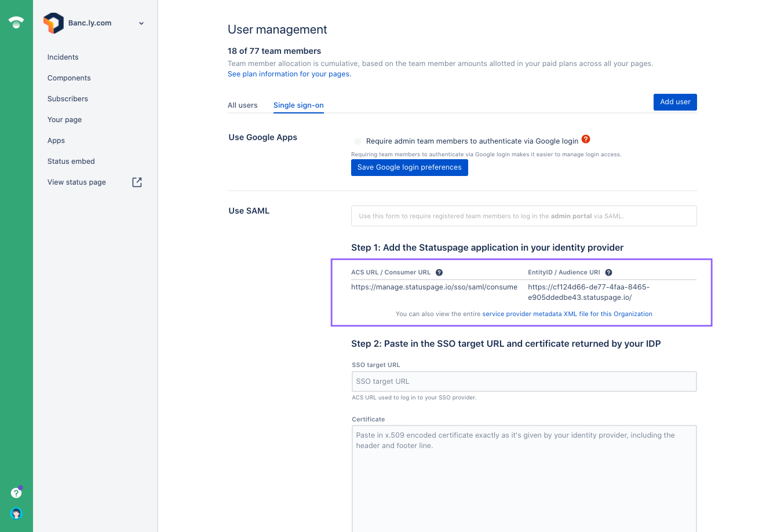Go to Status embed settings
Screen dimensions: 766x532
click(x=71, y=161)
